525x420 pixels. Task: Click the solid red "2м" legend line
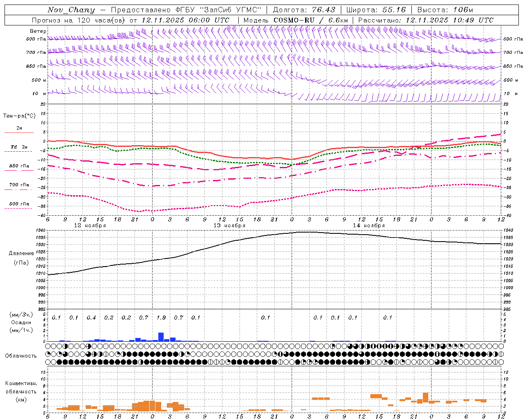19,132
